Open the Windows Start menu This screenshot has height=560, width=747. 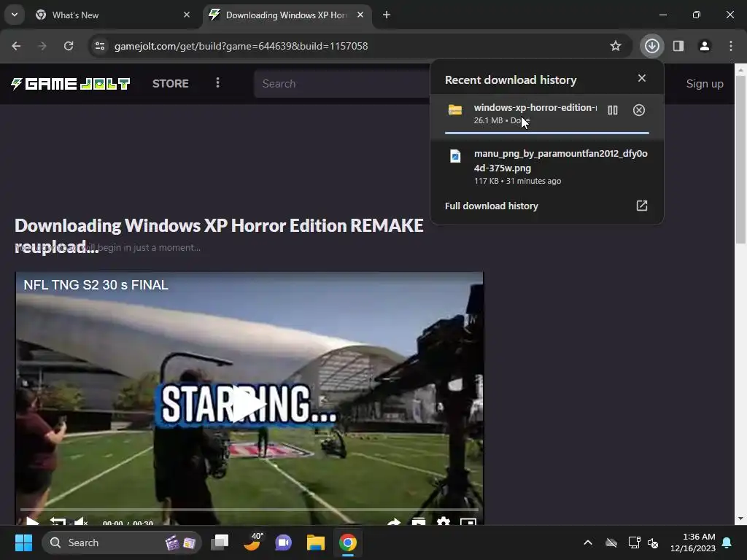pos(23,542)
